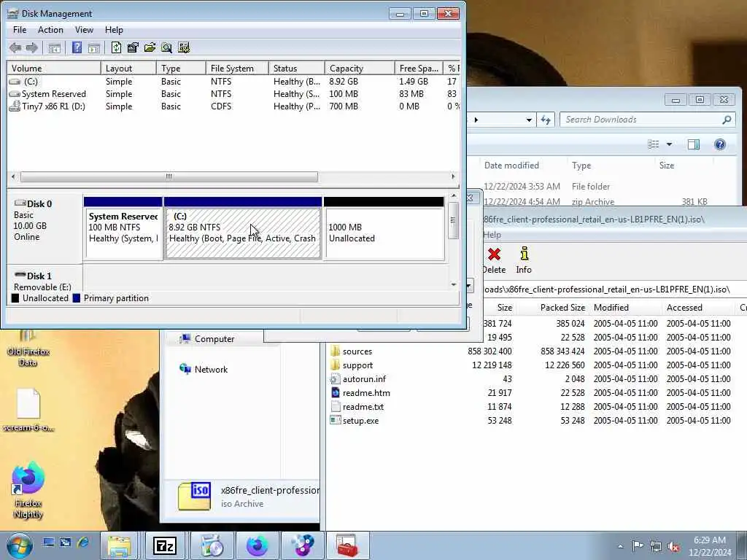This screenshot has width=747, height=560.
Task: Open the Firefox Nightly desktop shortcut
Action: (x=28, y=491)
